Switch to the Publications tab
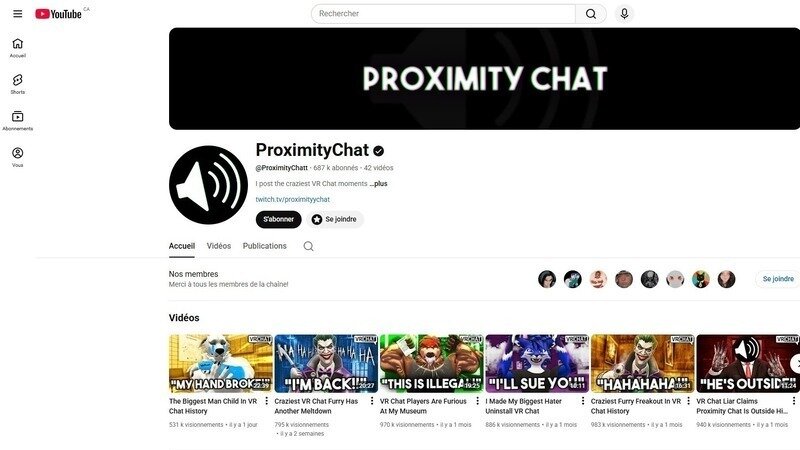Viewport: 800px width, 450px height. (x=264, y=246)
